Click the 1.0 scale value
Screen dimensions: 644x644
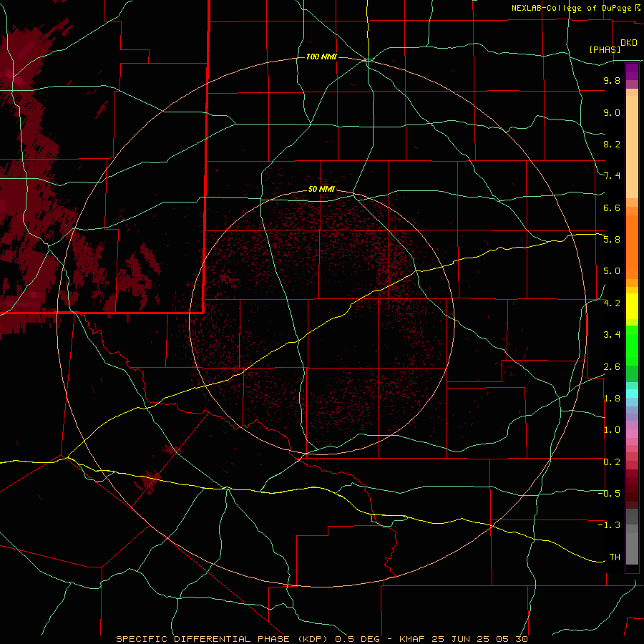click(x=612, y=430)
